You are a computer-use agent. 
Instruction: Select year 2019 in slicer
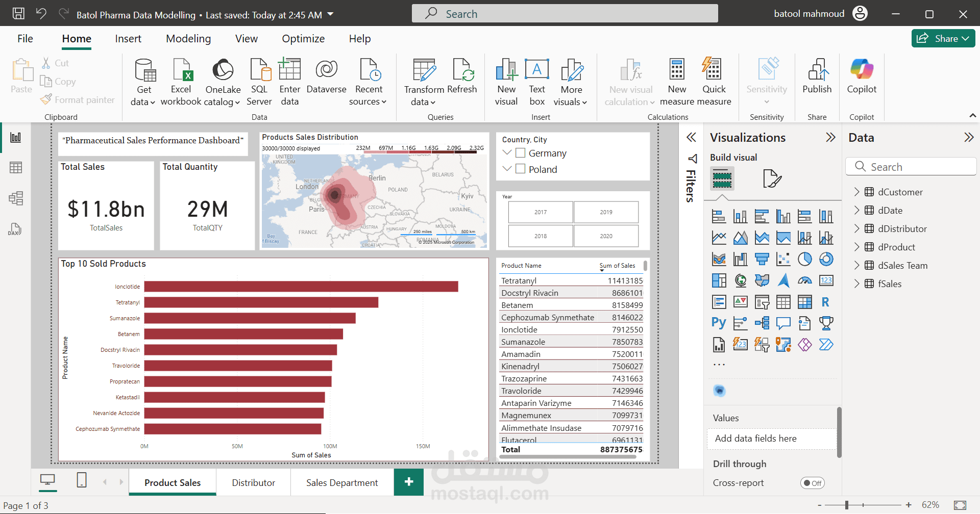606,212
